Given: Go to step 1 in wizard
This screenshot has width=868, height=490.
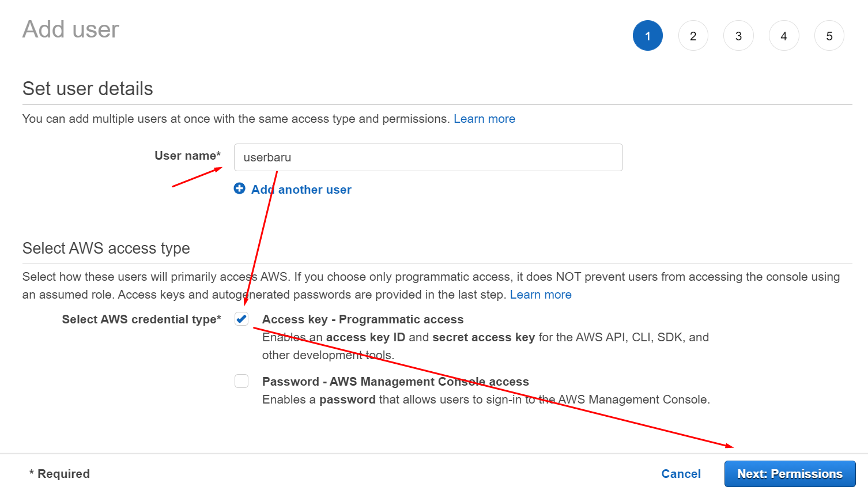Looking at the screenshot, I should (648, 36).
